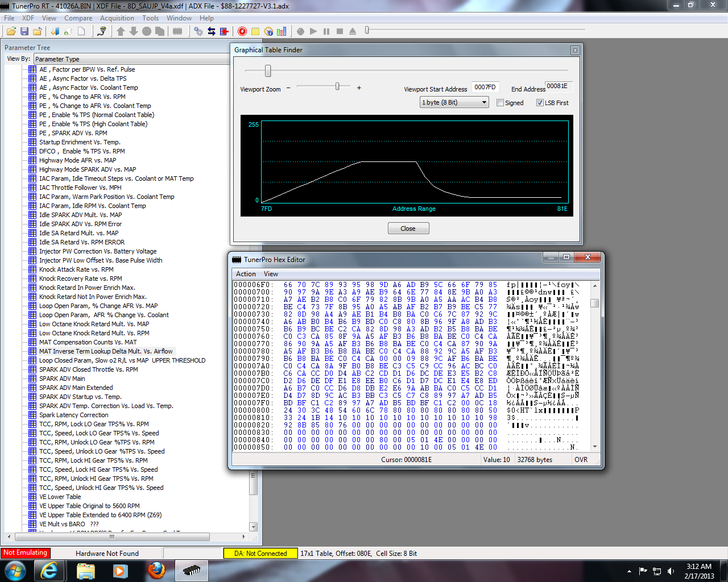Click the address position slider in Table Finder
This screenshot has height=582, width=728.
click(x=268, y=70)
